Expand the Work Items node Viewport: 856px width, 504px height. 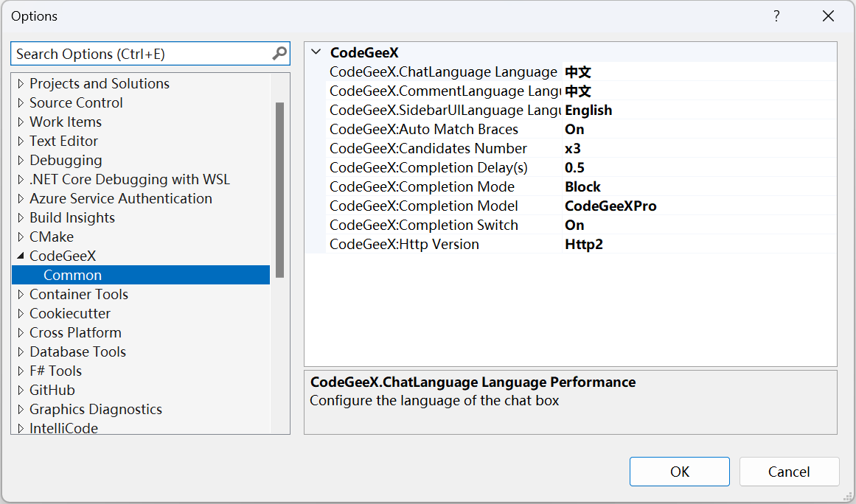click(x=21, y=122)
